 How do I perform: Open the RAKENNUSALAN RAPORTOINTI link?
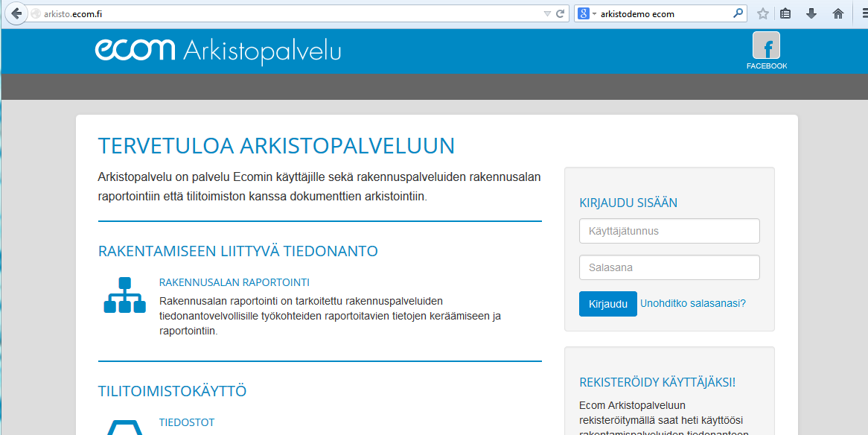coord(234,282)
